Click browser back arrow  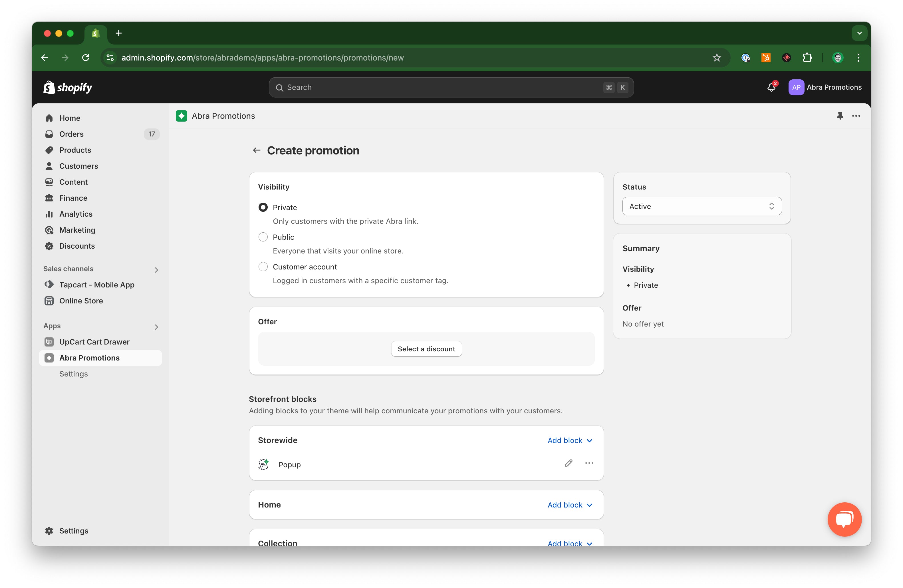(45, 58)
